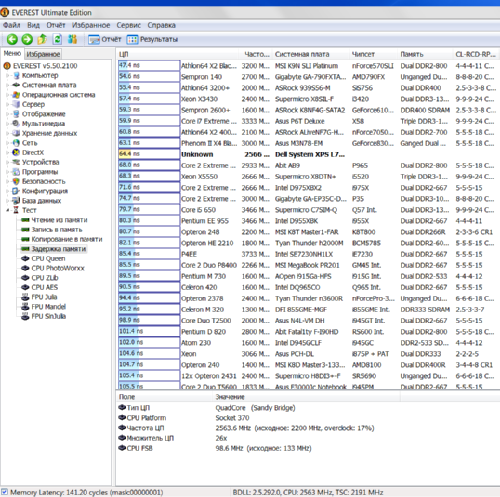Screen dimensions: 500x497
Task: Open the Отчёт toolbar button
Action: click(x=104, y=40)
